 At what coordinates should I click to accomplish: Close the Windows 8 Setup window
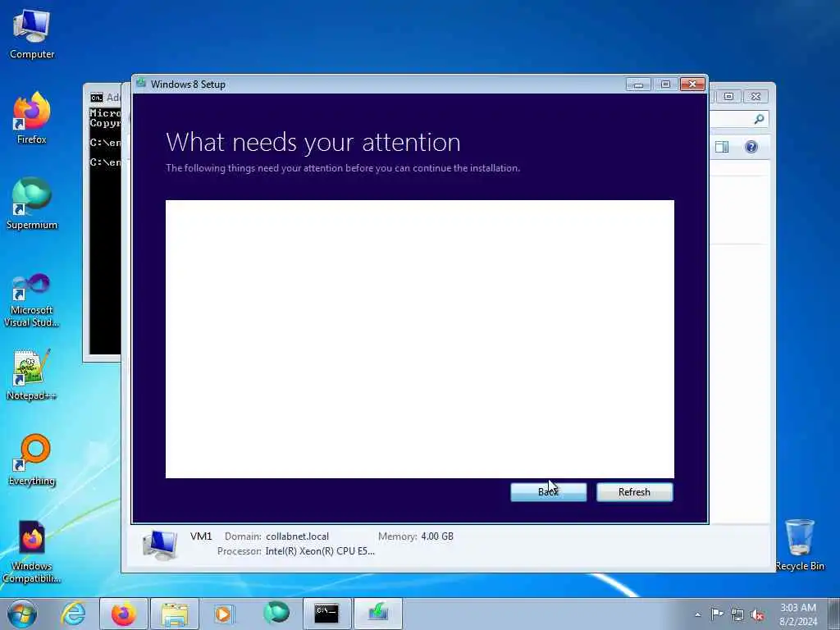(x=692, y=84)
